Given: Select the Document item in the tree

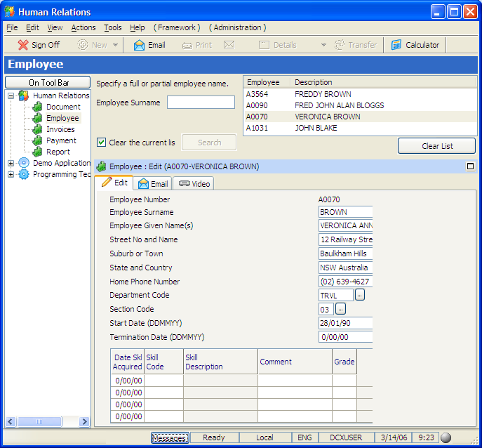Looking at the screenshot, I should [63, 107].
